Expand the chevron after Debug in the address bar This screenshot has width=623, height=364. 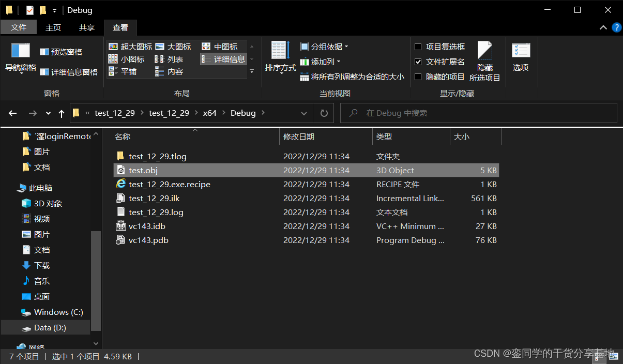click(263, 113)
